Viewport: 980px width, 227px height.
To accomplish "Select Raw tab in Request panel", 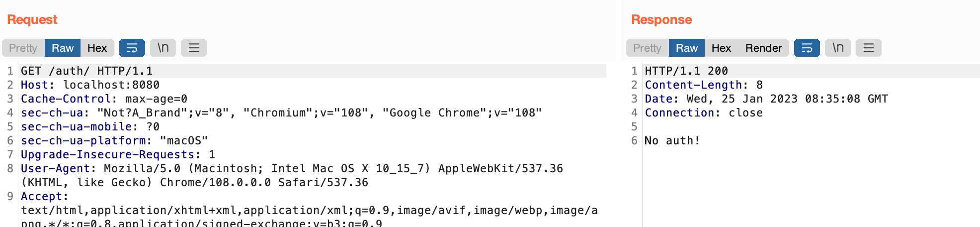I will click(63, 48).
